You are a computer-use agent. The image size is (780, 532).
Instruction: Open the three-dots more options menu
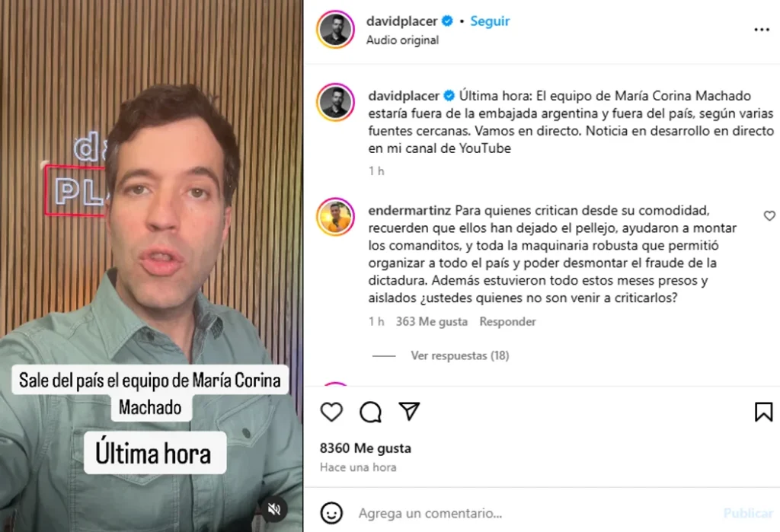[x=762, y=30]
